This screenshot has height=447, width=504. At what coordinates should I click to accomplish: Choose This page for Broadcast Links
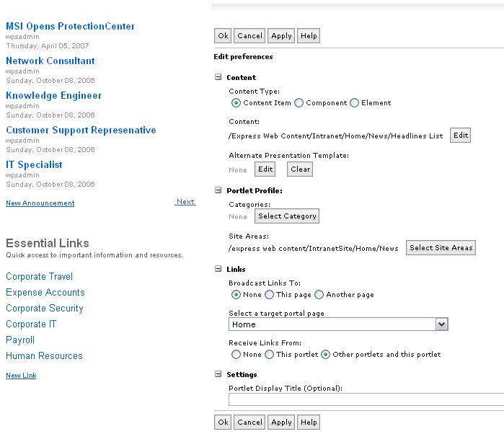[270, 295]
